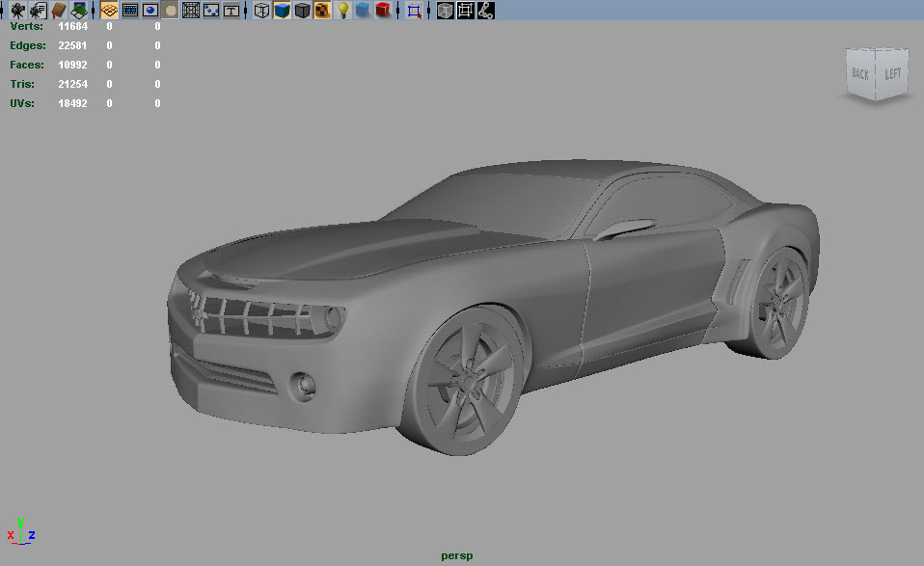Toggle the X-Ray Joints icon

(485, 10)
